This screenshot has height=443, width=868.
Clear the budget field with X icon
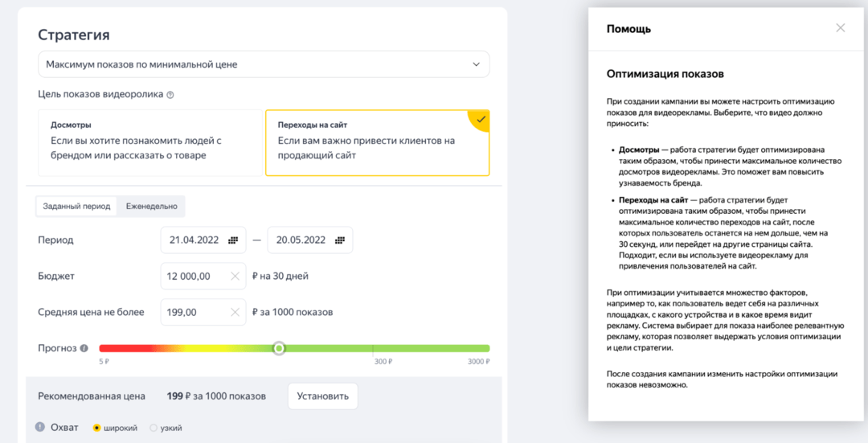point(235,276)
